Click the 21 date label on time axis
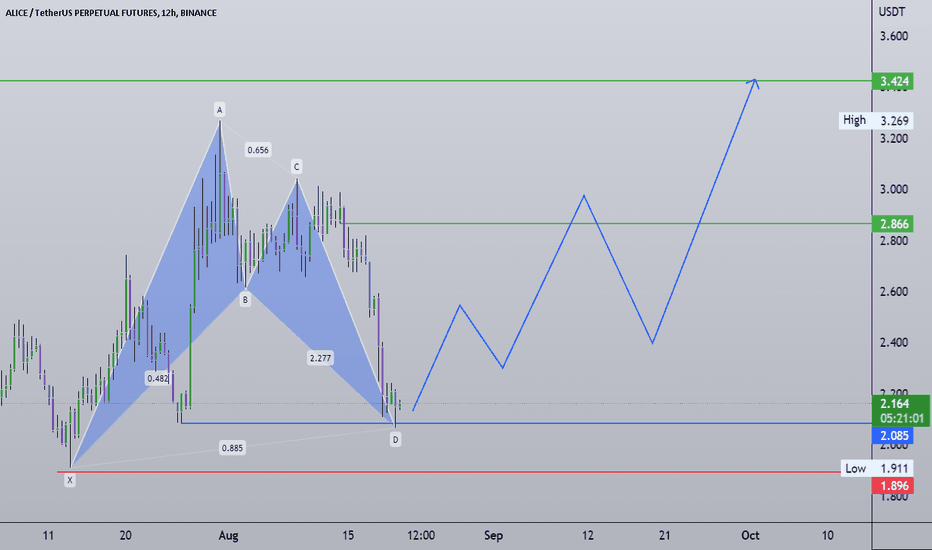The image size is (932, 550). pos(665,535)
